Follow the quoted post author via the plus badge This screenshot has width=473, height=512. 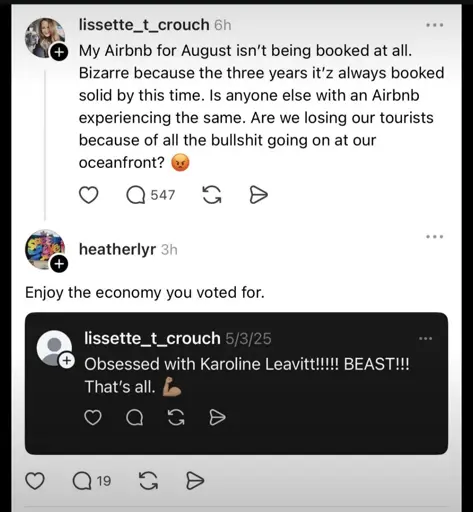pyautogui.click(x=67, y=361)
